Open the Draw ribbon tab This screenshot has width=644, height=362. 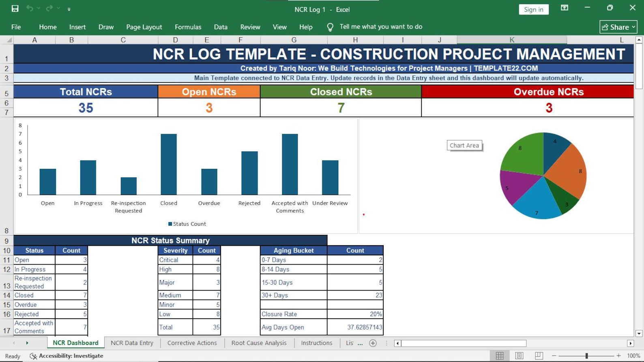pyautogui.click(x=106, y=27)
